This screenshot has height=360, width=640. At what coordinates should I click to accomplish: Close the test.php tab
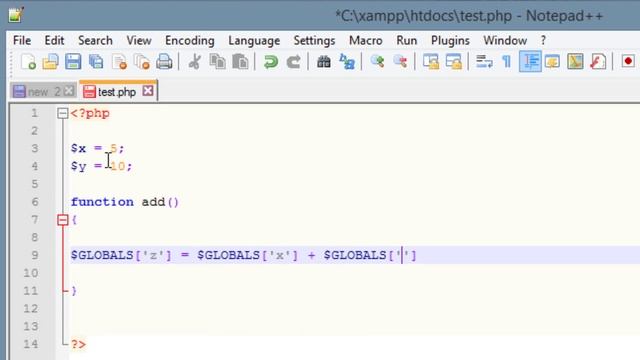(148, 91)
